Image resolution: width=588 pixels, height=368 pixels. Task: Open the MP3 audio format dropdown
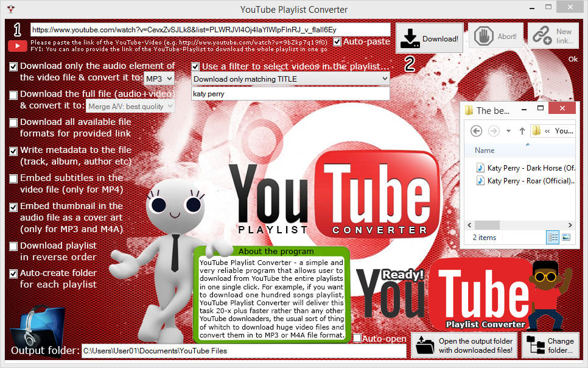pos(159,79)
